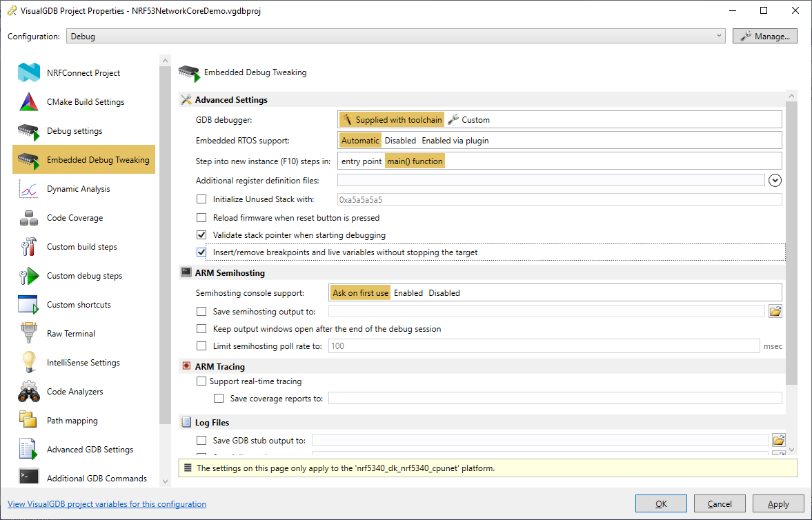Click the Raw Terminal connector icon
This screenshot has height=520, width=812.
pyautogui.click(x=29, y=334)
